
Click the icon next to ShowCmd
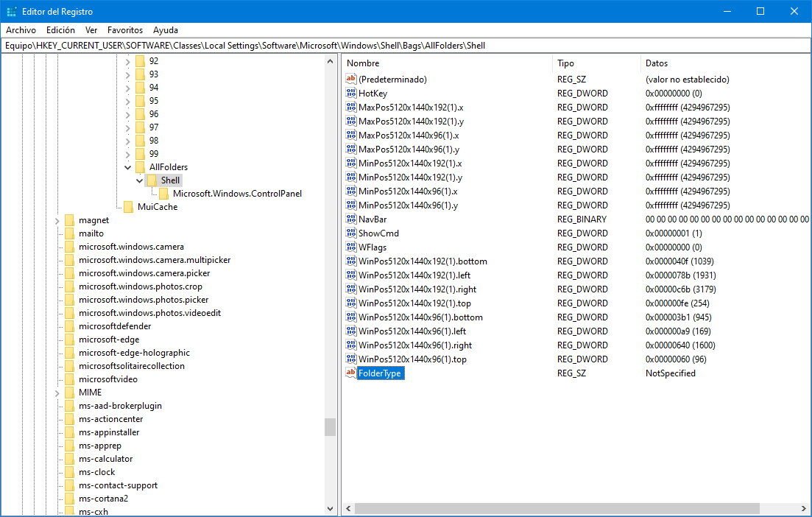tap(351, 233)
